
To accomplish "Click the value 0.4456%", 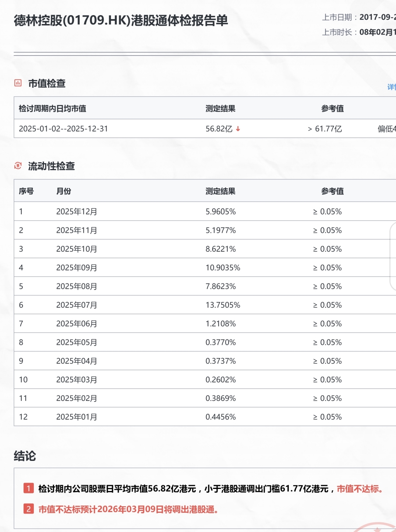I will coord(220,417).
